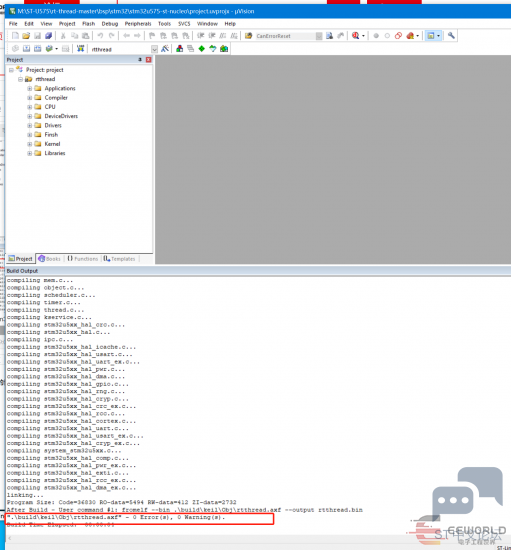The height and width of the screenshot is (550, 511).
Task: Click the Paste icon in toolbar
Action: pos(86,36)
